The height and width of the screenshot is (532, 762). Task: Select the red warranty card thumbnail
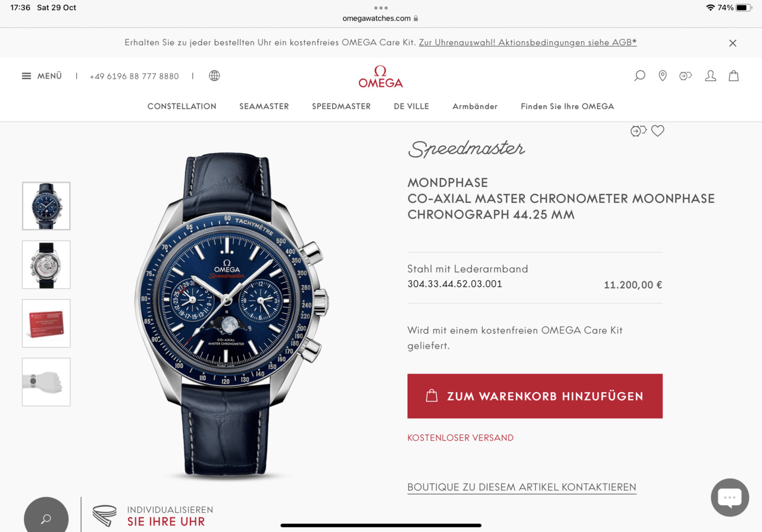tap(46, 323)
